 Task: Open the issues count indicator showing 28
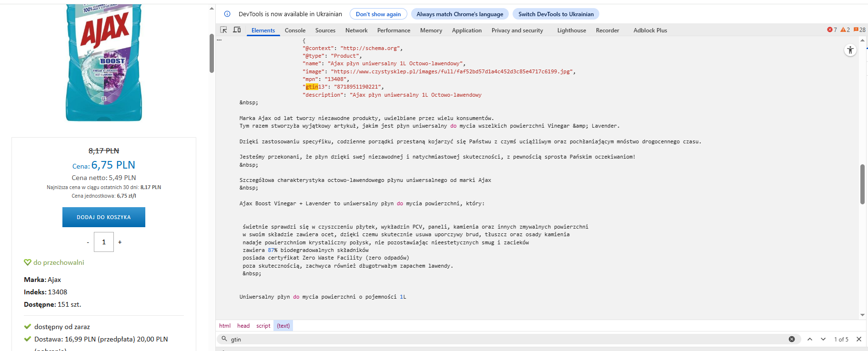(x=859, y=30)
